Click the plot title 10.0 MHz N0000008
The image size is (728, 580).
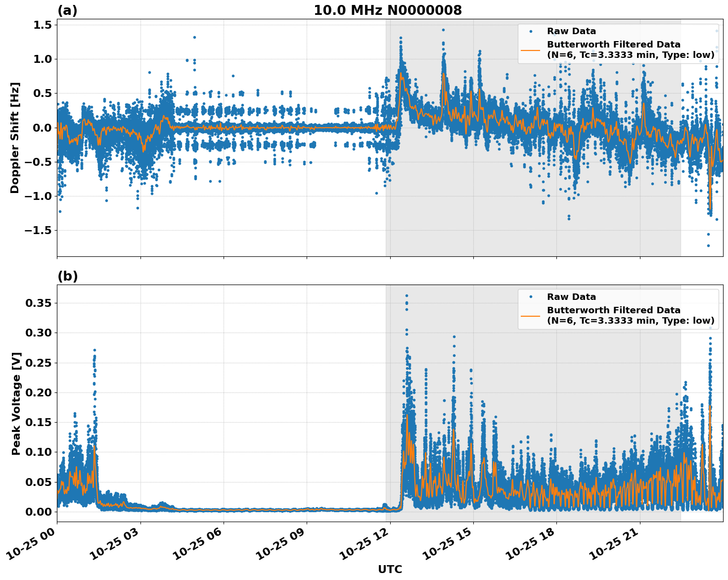(387, 10)
